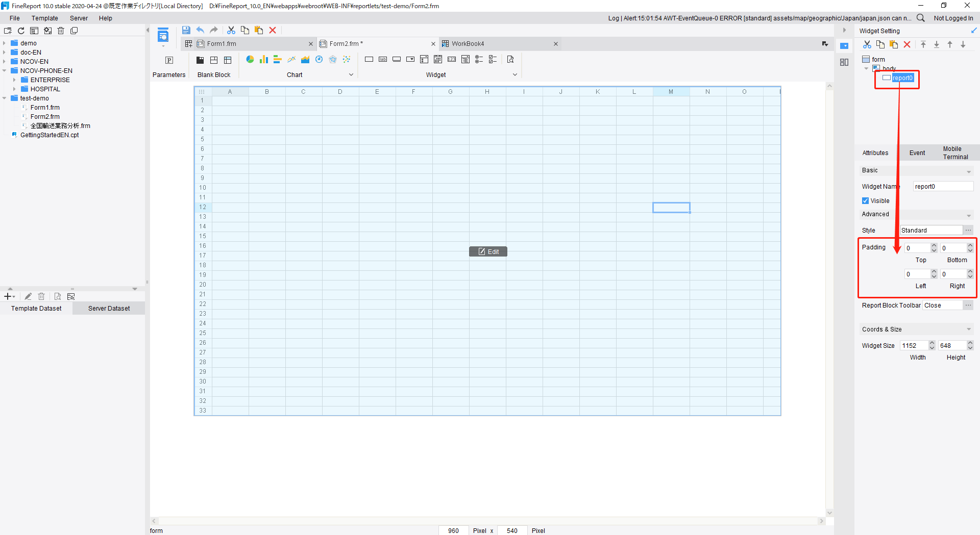
Task: Insert a column bar chart
Action: click(264, 60)
